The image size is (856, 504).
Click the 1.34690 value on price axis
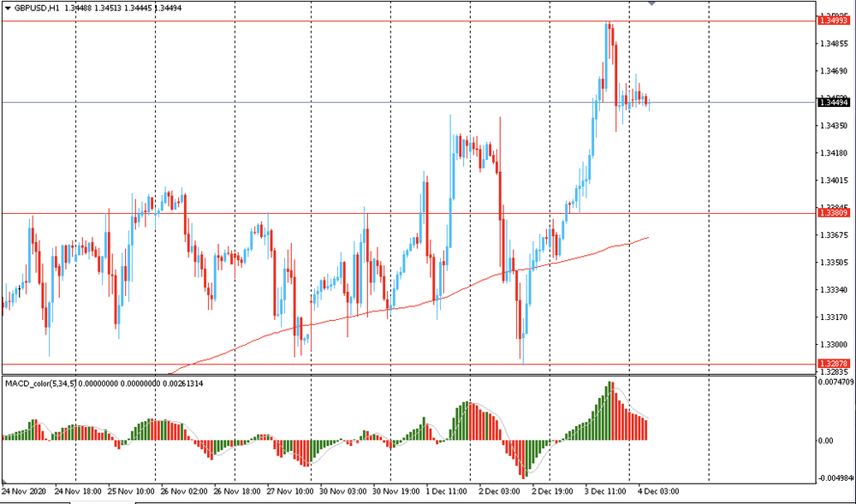pos(833,71)
